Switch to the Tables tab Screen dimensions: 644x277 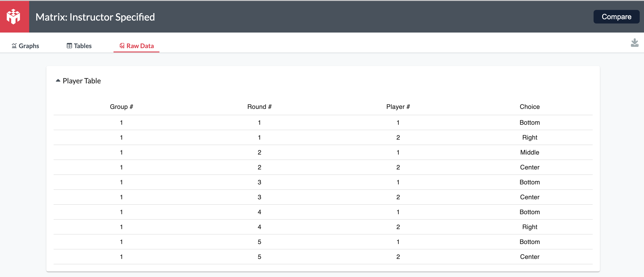(79, 46)
